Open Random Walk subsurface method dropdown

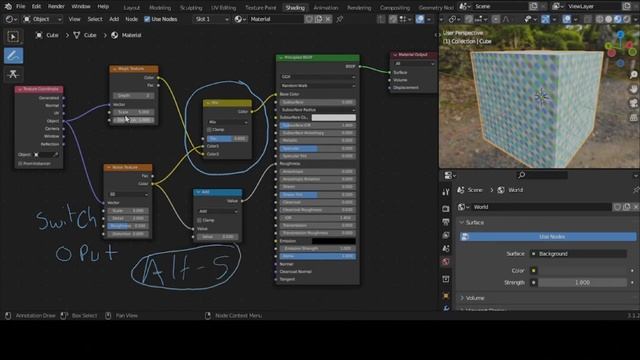pos(318,86)
